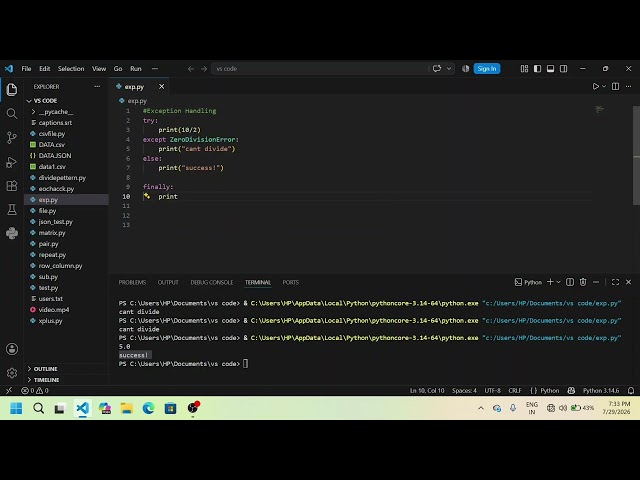640x480 pixels.
Task: Open the View menu
Action: click(99, 69)
